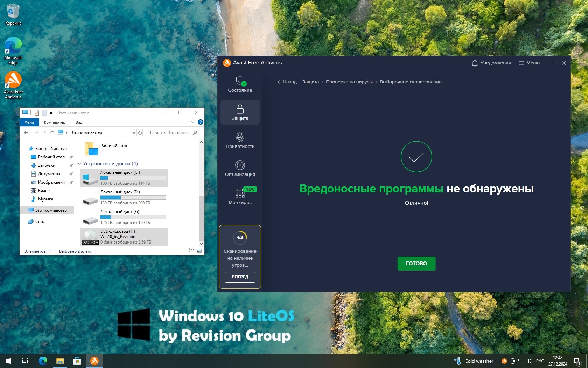The width and height of the screenshot is (588, 368).
Task: Go back with the Назад arrow in Avast
Action: (287, 82)
